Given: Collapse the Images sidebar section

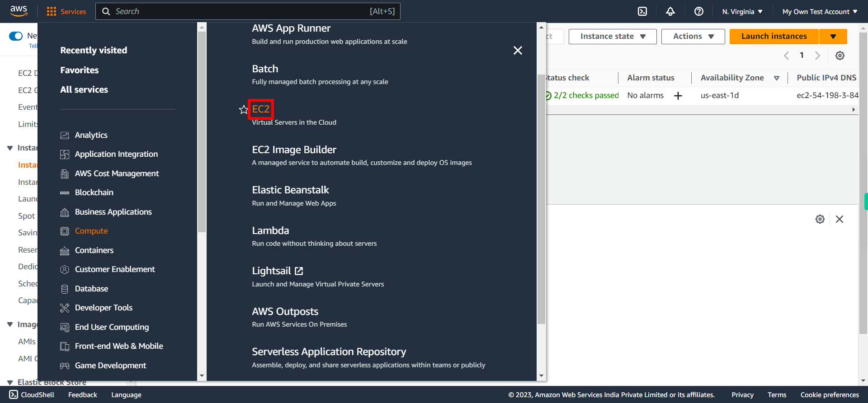Looking at the screenshot, I should pyautogui.click(x=10, y=324).
